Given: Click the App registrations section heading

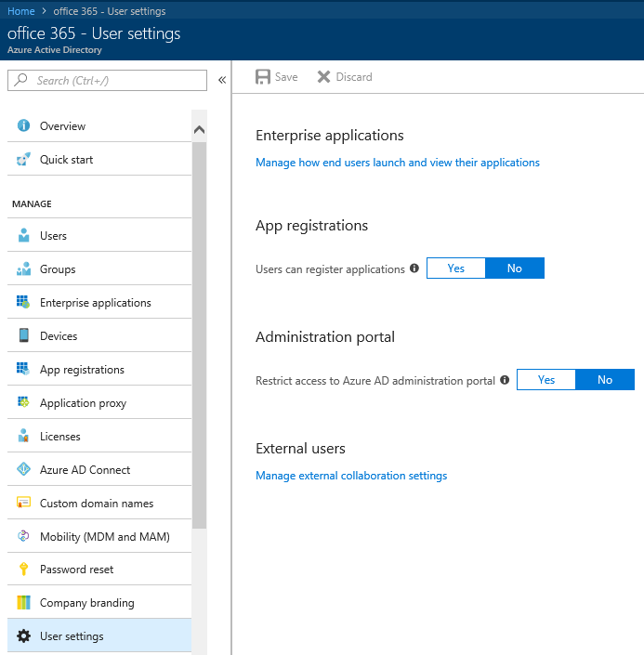Looking at the screenshot, I should [311, 226].
